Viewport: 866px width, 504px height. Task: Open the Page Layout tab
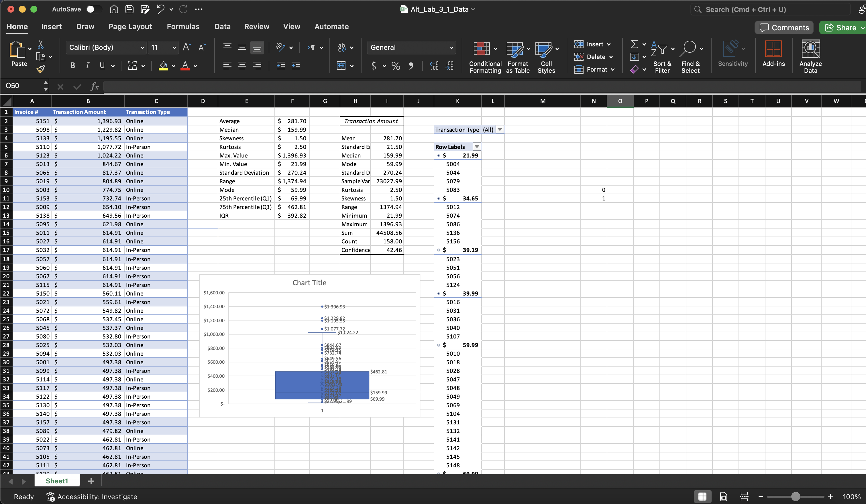(x=130, y=26)
